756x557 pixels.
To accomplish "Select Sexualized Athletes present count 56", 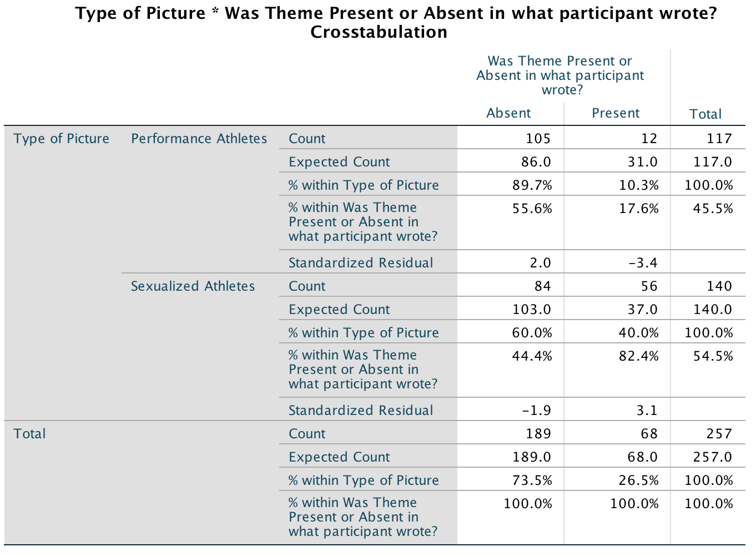I will pos(648,286).
